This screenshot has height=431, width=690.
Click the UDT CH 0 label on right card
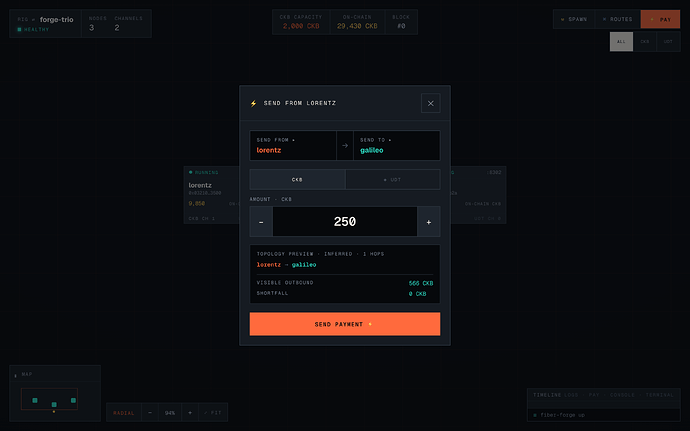tap(488, 218)
